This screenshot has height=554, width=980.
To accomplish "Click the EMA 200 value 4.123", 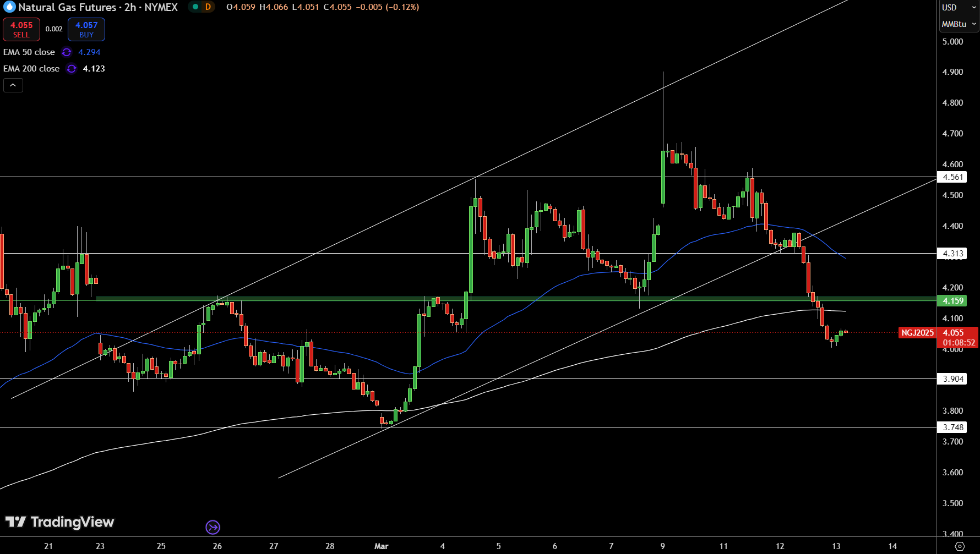I will point(94,69).
